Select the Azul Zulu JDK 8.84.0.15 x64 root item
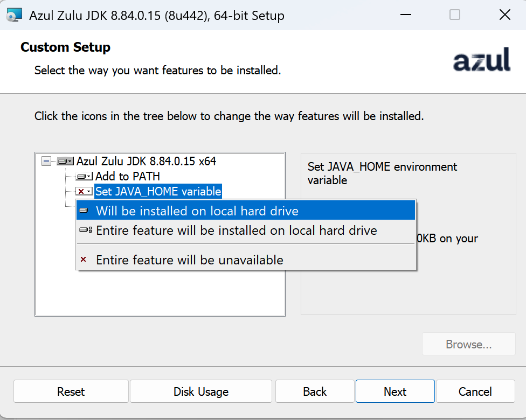The width and height of the screenshot is (526, 420). [146, 161]
